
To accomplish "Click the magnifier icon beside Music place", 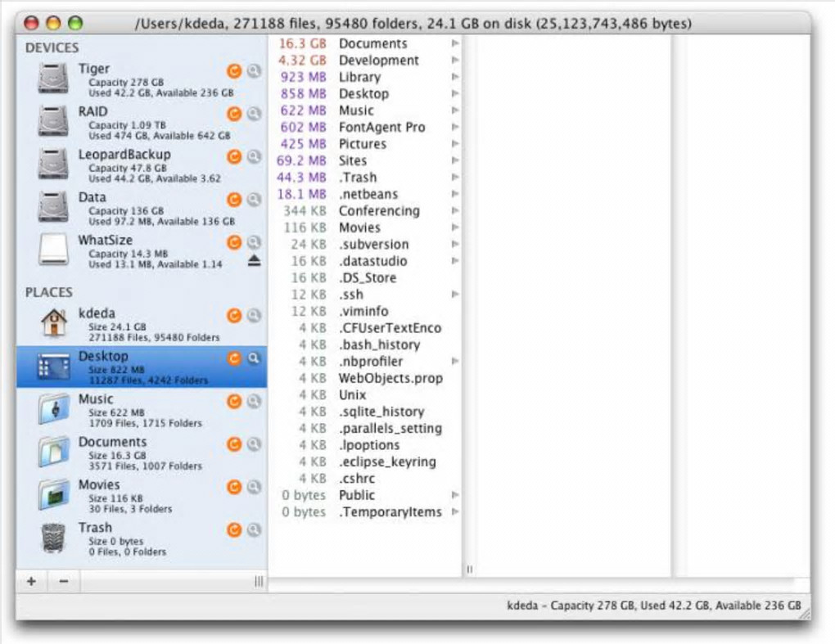I will [255, 401].
